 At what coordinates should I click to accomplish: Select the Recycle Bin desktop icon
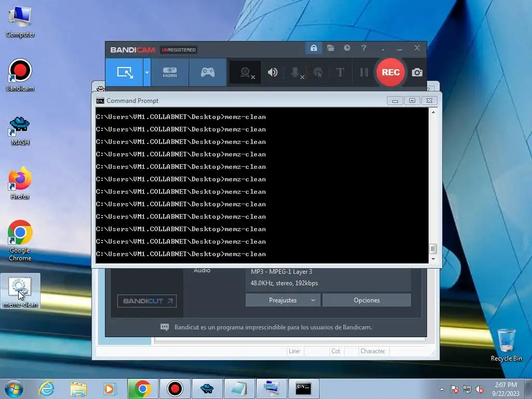507,345
